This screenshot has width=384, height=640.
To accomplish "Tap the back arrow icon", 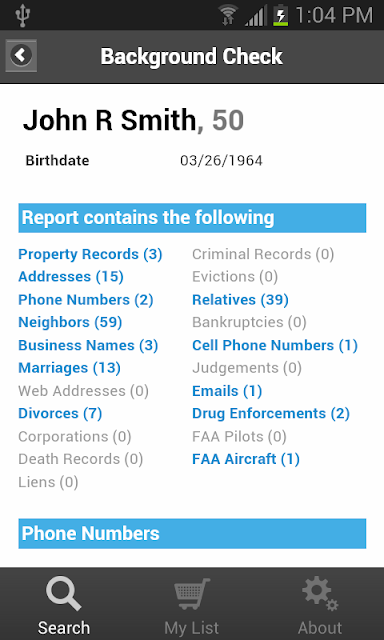I will 21,56.
